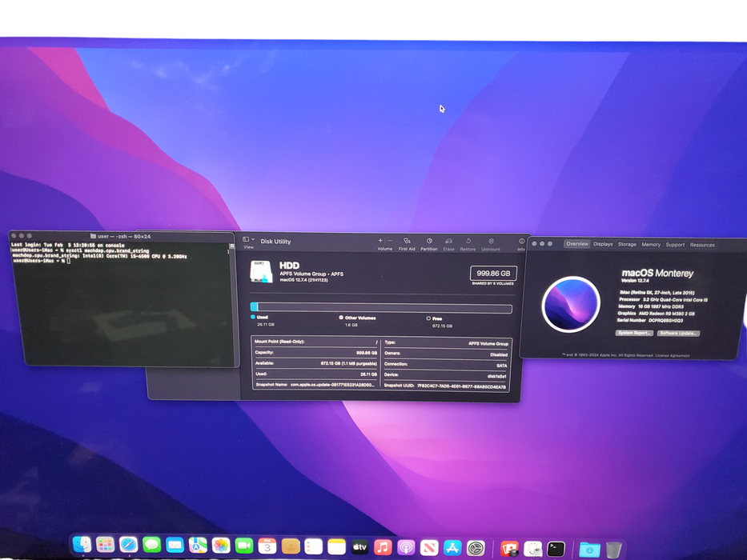Click the Device value disk1s5s1

click(496, 376)
